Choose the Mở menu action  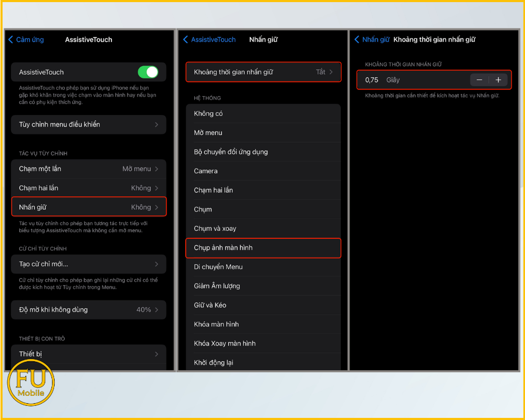tap(263, 133)
